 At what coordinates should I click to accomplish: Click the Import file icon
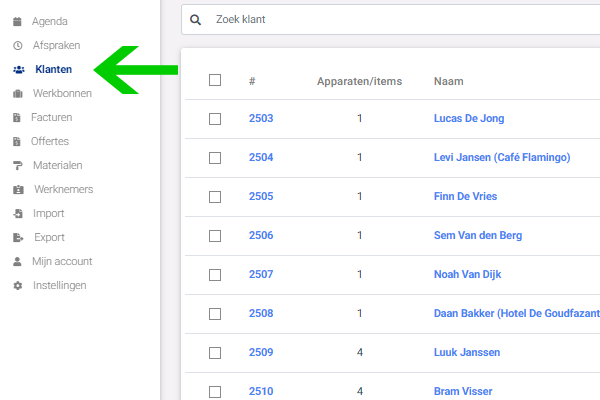17,213
